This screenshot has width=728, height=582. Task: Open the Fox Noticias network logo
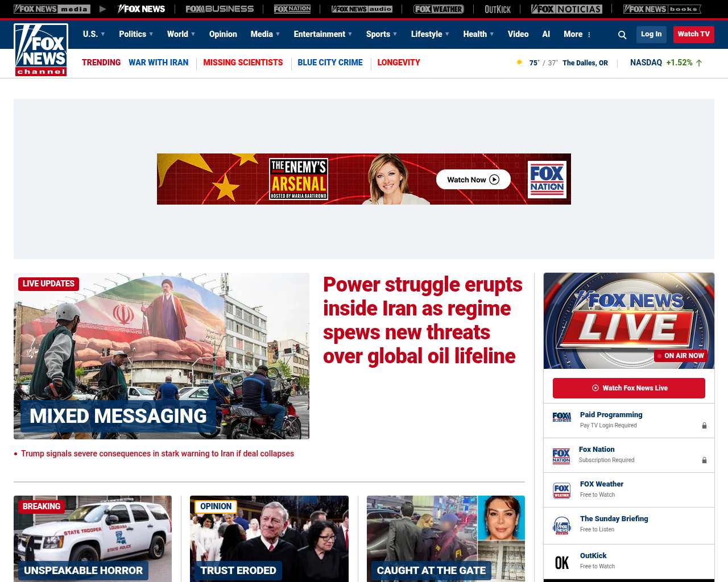(566, 9)
